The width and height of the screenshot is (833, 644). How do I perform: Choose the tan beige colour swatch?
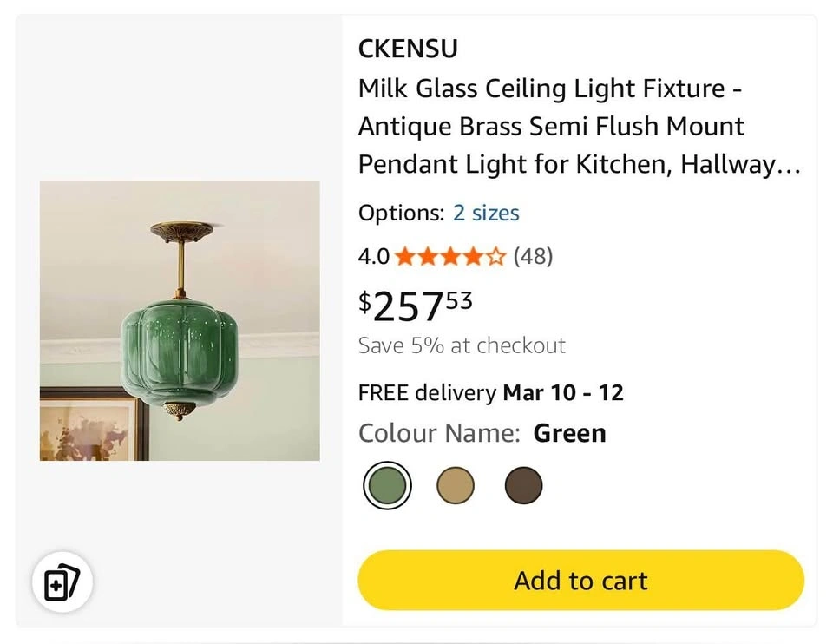click(x=456, y=485)
